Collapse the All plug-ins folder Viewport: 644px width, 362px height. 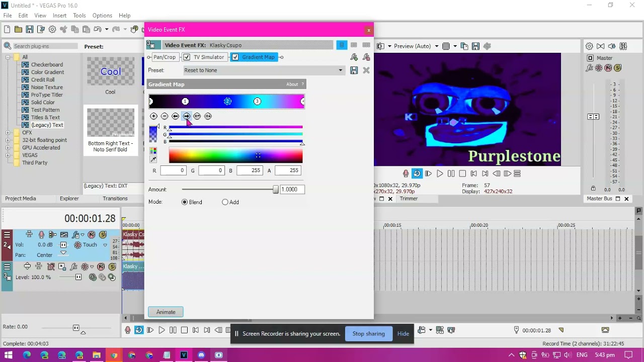coord(8,57)
